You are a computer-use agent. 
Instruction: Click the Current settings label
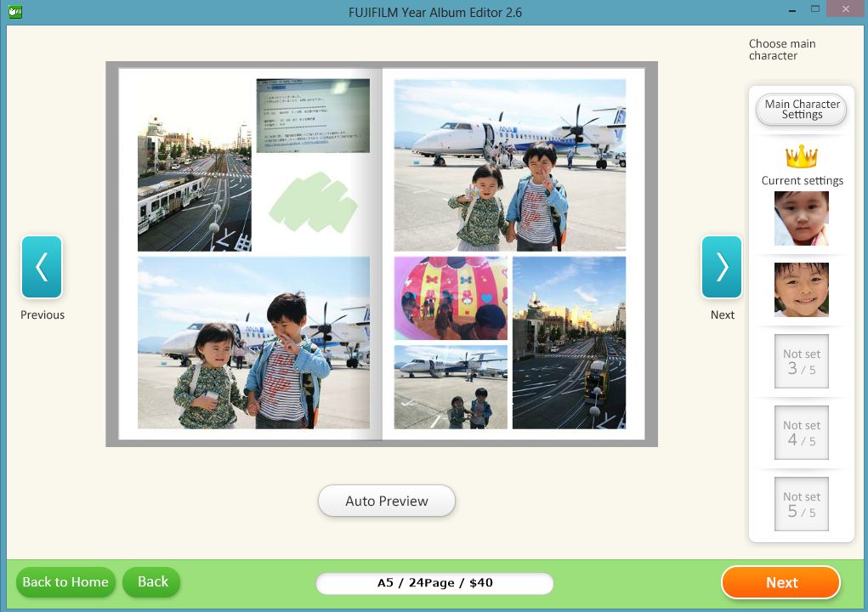pos(803,180)
